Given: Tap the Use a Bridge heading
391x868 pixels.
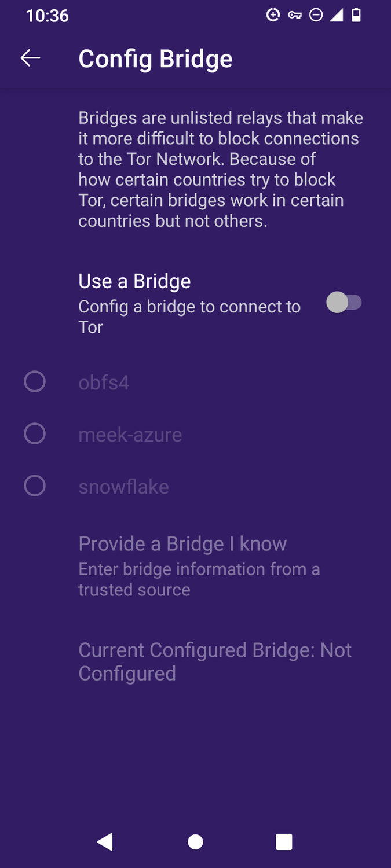Looking at the screenshot, I should (134, 281).
